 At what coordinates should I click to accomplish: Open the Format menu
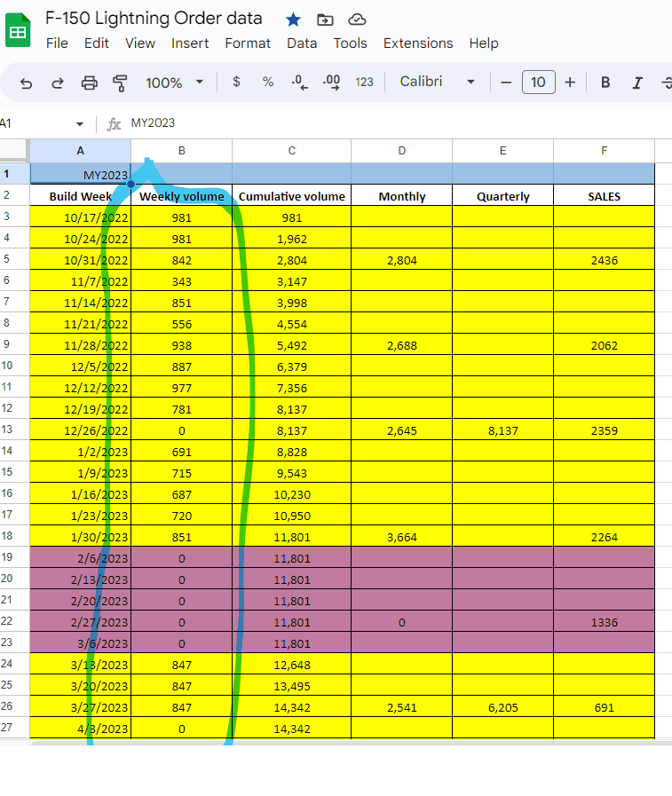click(248, 43)
